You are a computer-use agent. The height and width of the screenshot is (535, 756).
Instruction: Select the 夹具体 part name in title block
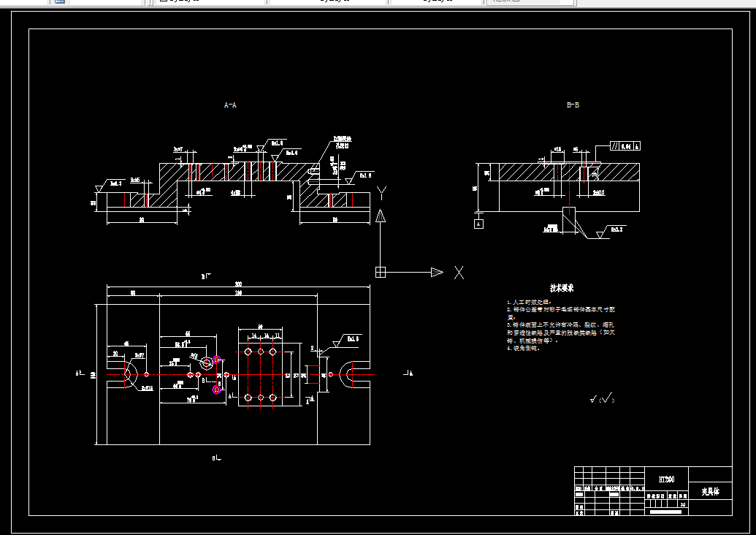(710, 492)
